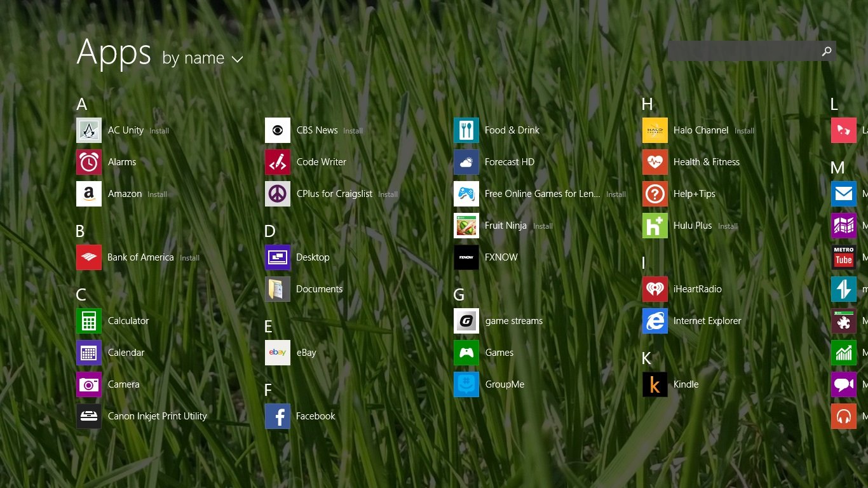The height and width of the screenshot is (488, 868).
Task: Open the GroupMe app icon
Action: (466, 384)
